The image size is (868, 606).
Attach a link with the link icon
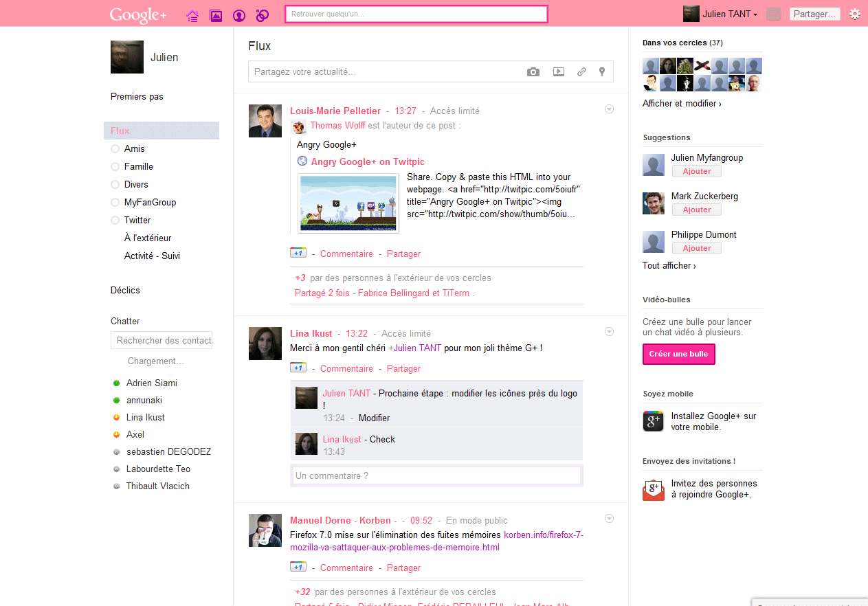581,71
